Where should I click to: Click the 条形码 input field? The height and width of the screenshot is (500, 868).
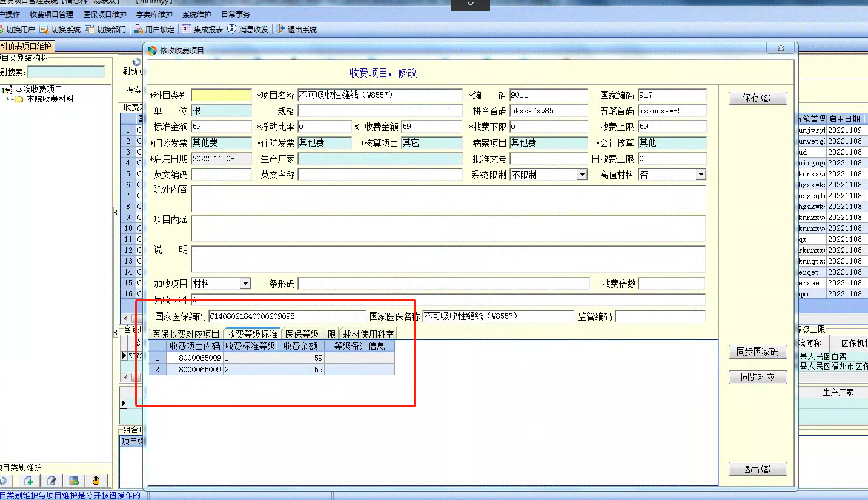(443, 284)
